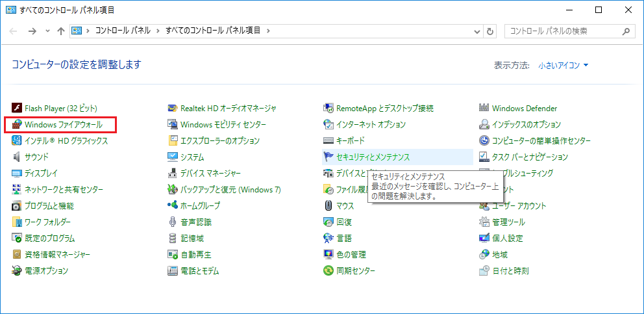Click the magnifier search icon
644x314 pixels.
(626, 31)
